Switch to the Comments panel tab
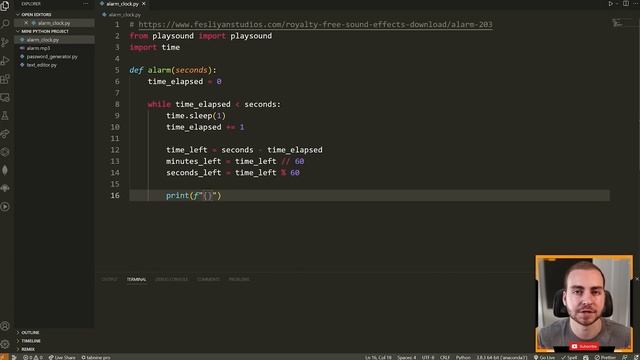The height and width of the screenshot is (360, 640). (208, 279)
